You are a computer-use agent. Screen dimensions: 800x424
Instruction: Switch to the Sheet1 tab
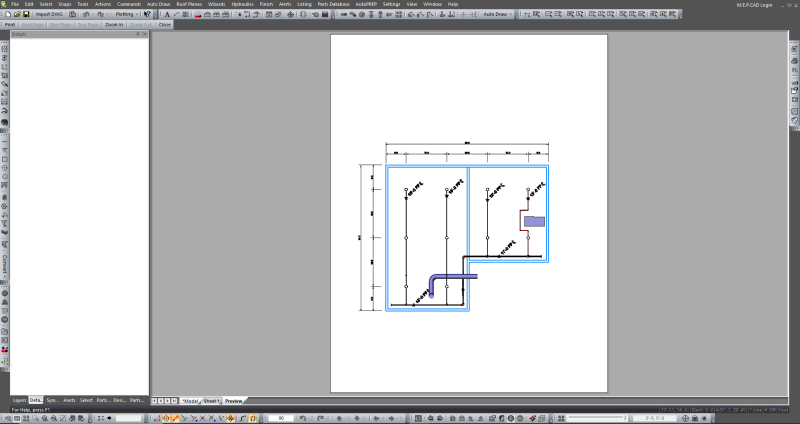[211, 401]
